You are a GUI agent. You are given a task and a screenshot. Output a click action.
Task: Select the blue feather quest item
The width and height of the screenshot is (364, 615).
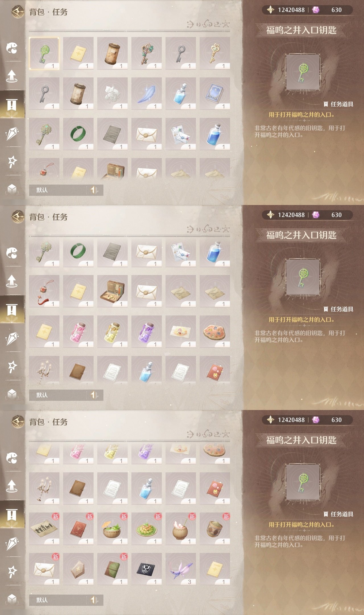(146, 94)
